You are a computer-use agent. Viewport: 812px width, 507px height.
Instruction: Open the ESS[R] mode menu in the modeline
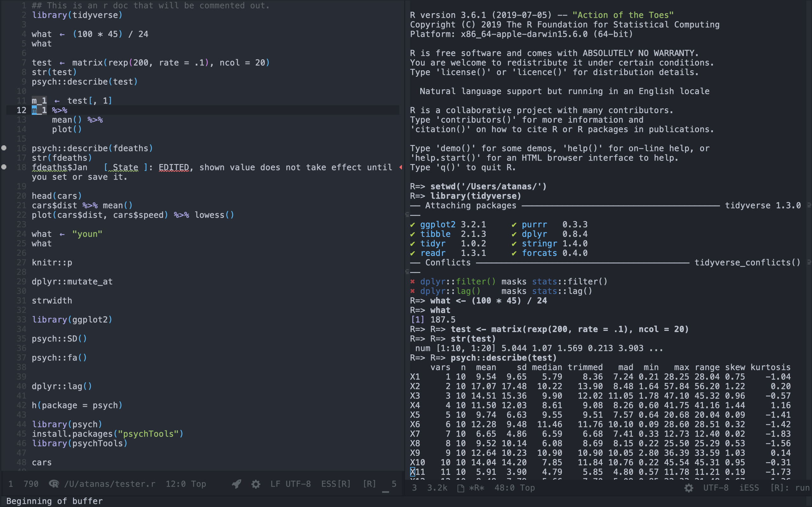coord(336,484)
